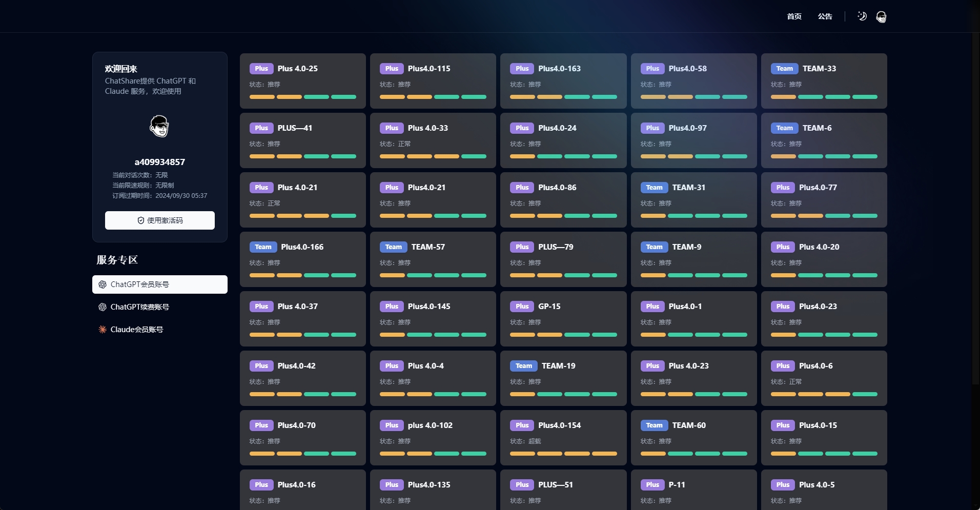The height and width of the screenshot is (510, 980).
Task: Click the ChatGPT logo beside ChatGPT会员账号
Action: coord(103,284)
